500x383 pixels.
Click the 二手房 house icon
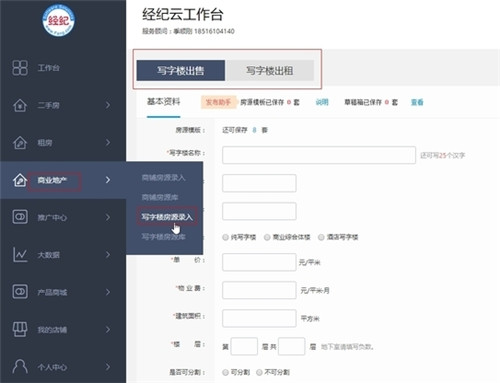pos(20,105)
